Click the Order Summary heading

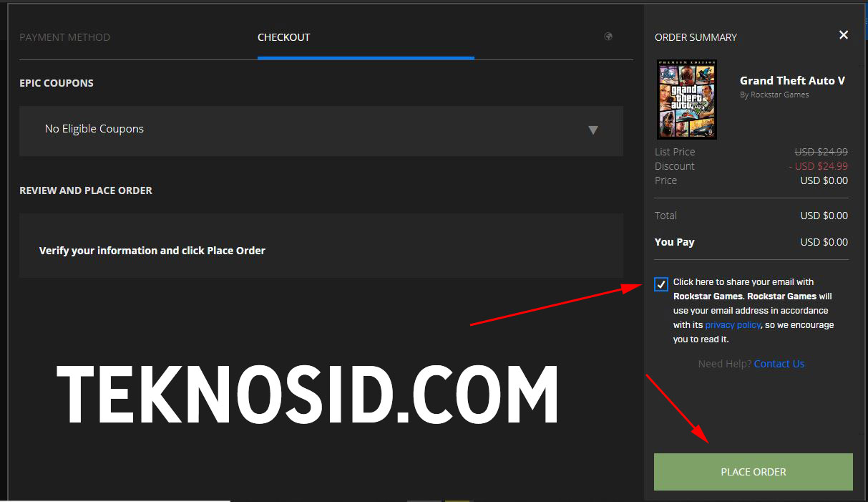[x=696, y=37]
